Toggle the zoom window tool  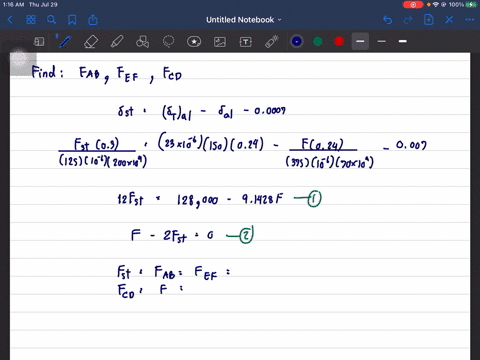pos(39,42)
